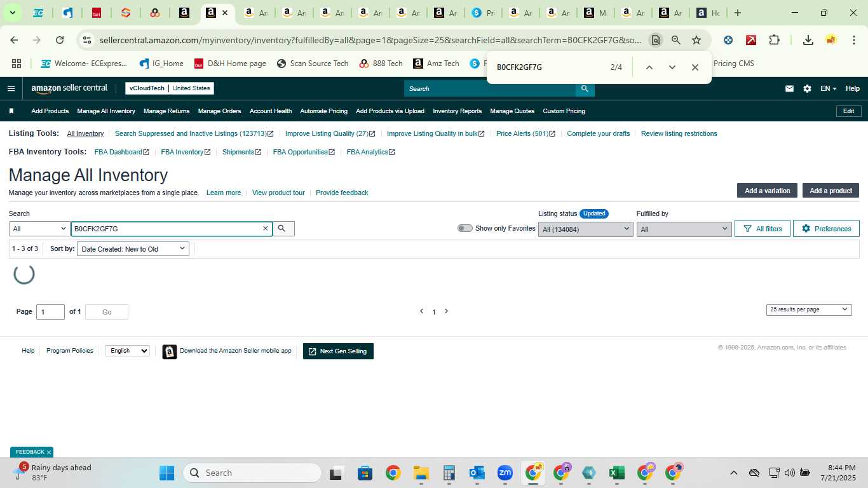Click Add a product button
Screen dimensions: 868x488
831,191
